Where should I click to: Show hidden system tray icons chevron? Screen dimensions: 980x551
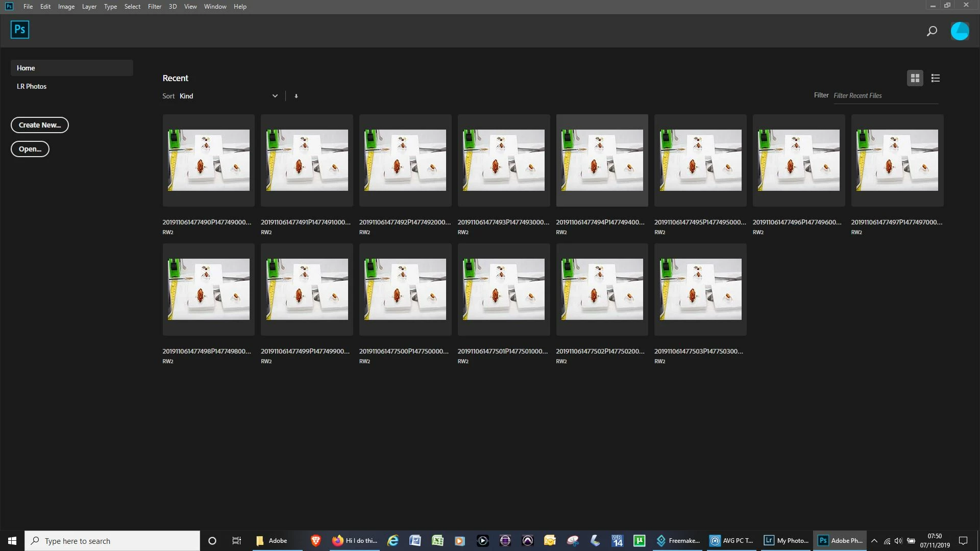pos(874,541)
